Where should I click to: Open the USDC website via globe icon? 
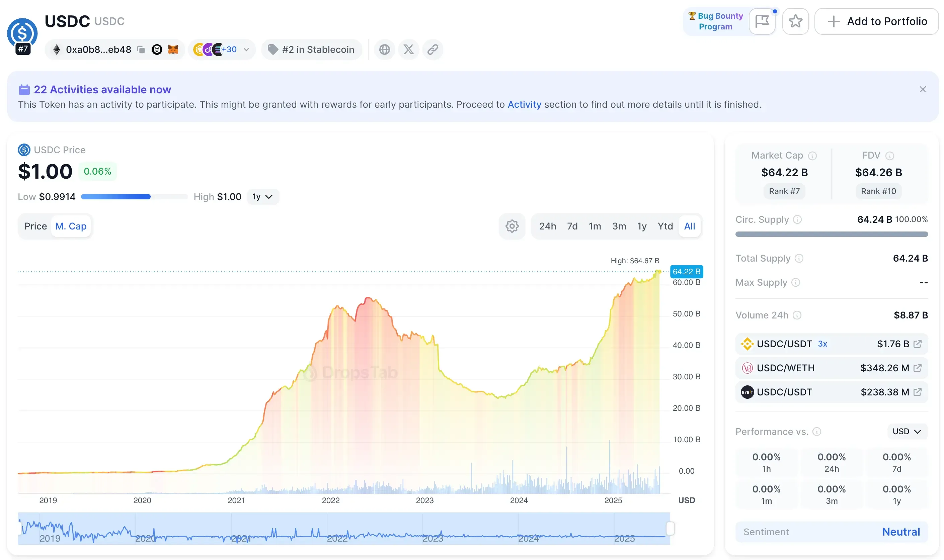pos(384,50)
